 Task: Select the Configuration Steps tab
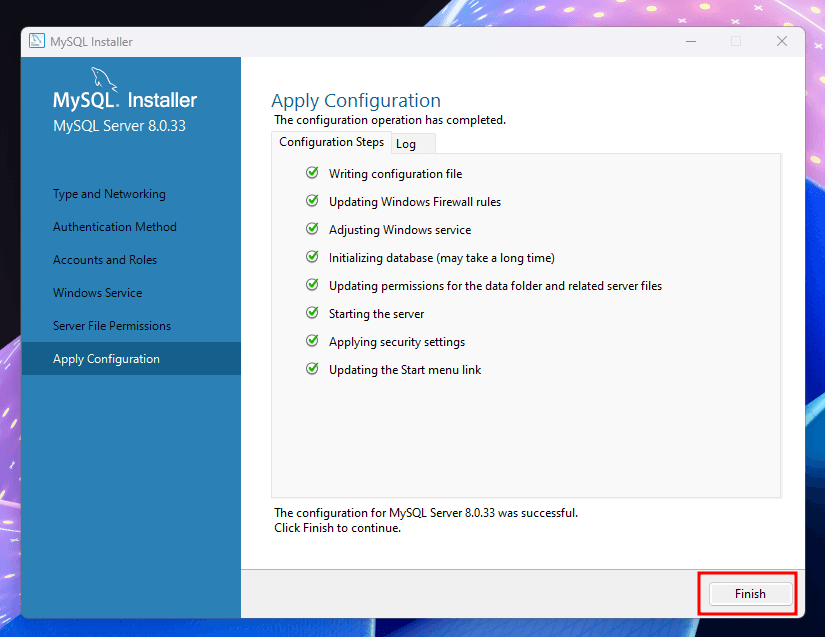331,142
